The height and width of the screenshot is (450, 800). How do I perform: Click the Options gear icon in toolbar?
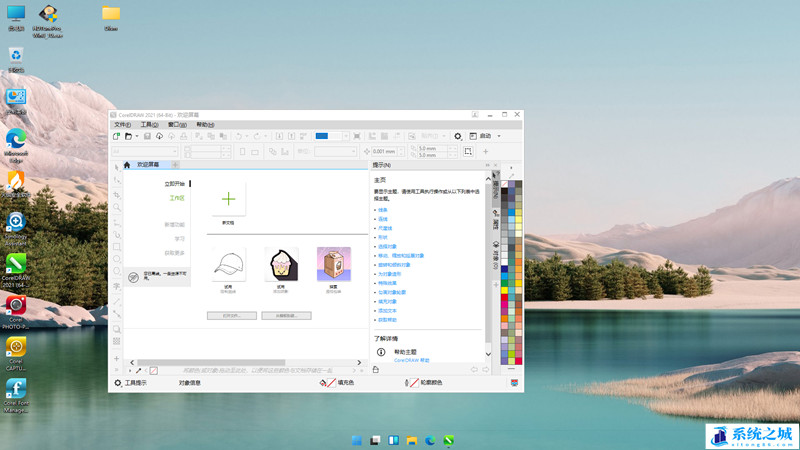click(x=458, y=136)
